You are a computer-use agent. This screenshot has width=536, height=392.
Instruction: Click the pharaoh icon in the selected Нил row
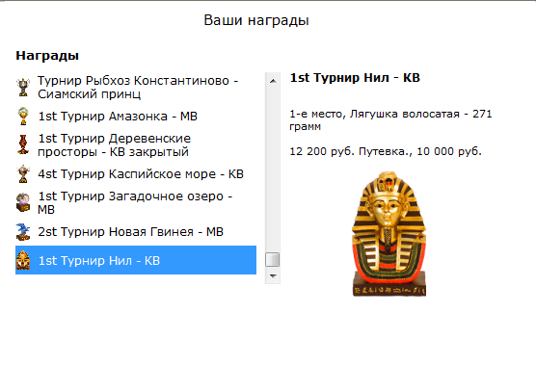click(23, 260)
